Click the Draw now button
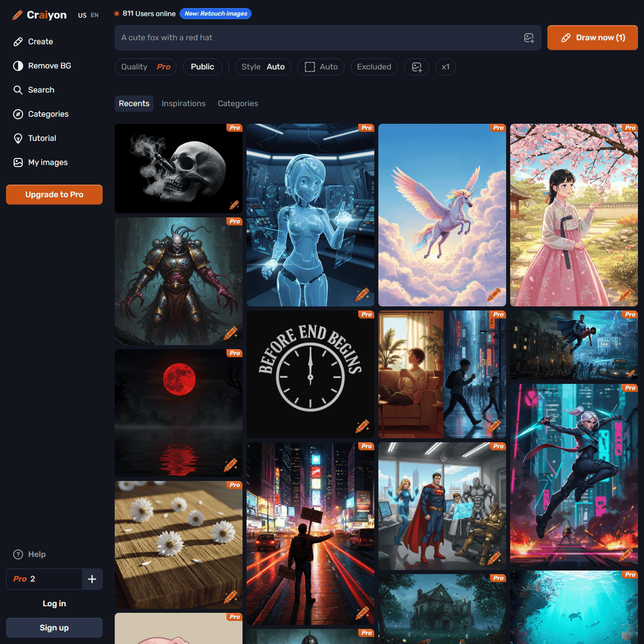 [592, 38]
